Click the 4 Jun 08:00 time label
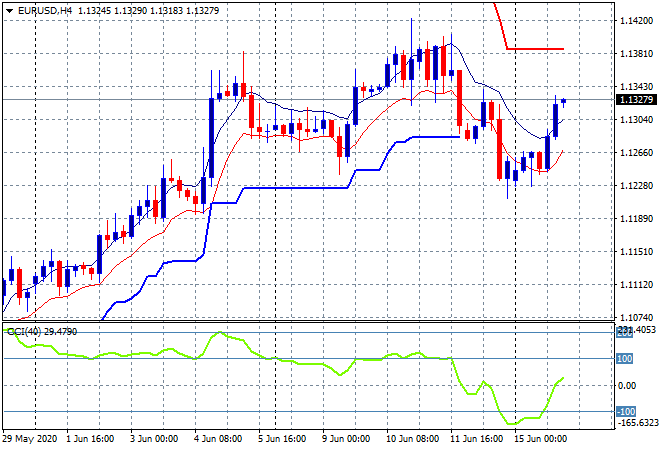 218,439
